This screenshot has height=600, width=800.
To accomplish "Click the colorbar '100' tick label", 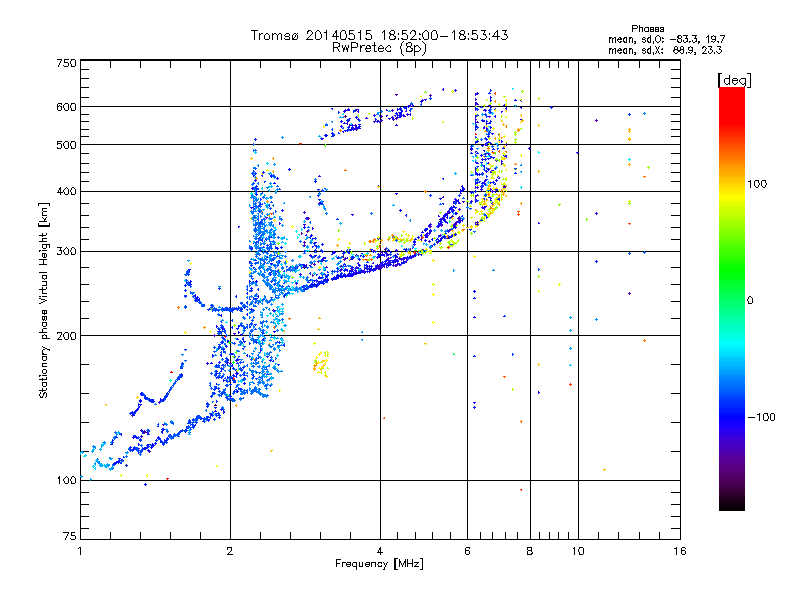I will 757,184.
